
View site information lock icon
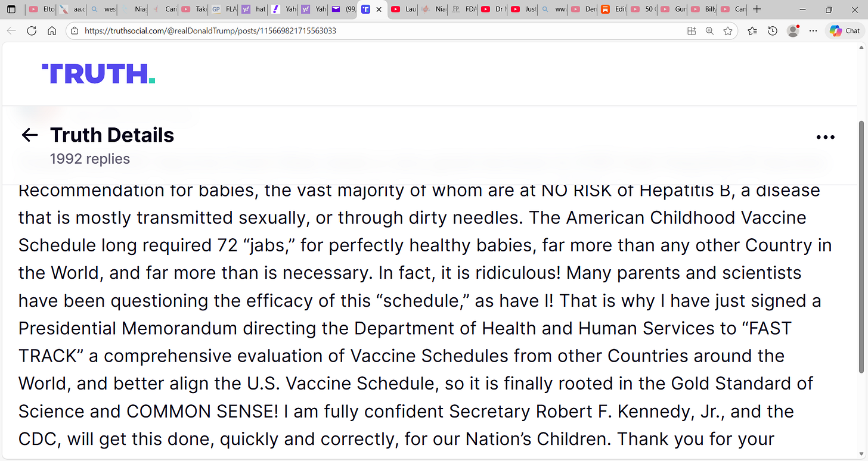coord(75,31)
